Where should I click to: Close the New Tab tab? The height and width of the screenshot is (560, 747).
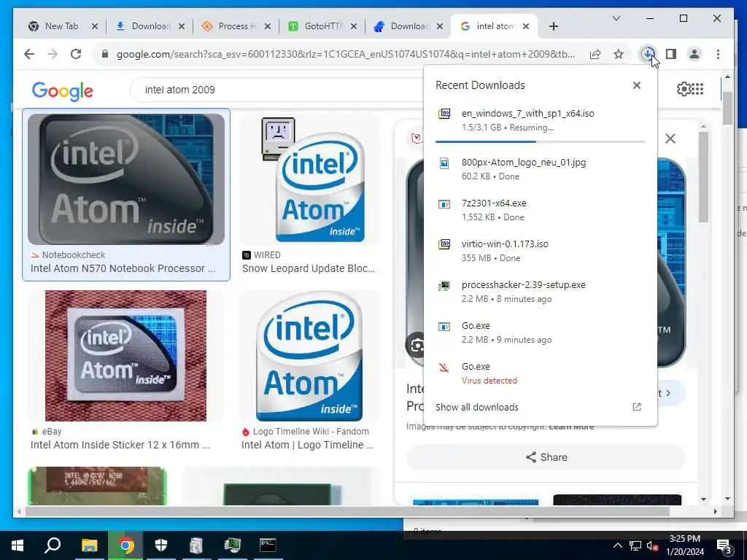point(94,26)
